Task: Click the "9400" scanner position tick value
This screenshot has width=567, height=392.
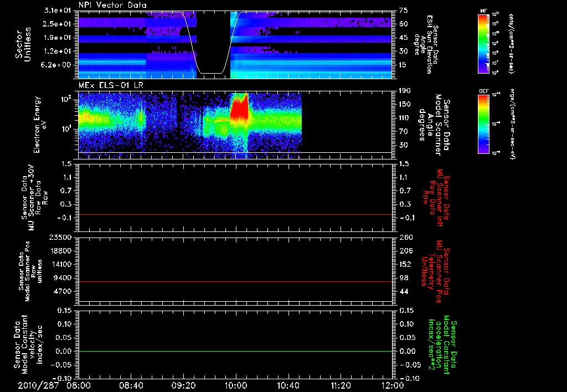Action: tap(62, 278)
